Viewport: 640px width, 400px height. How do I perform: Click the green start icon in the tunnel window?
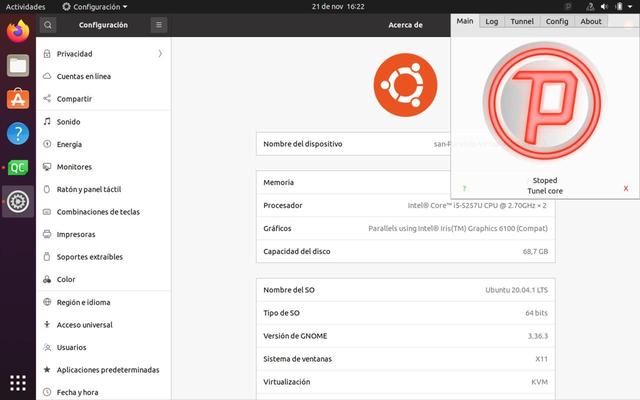464,189
